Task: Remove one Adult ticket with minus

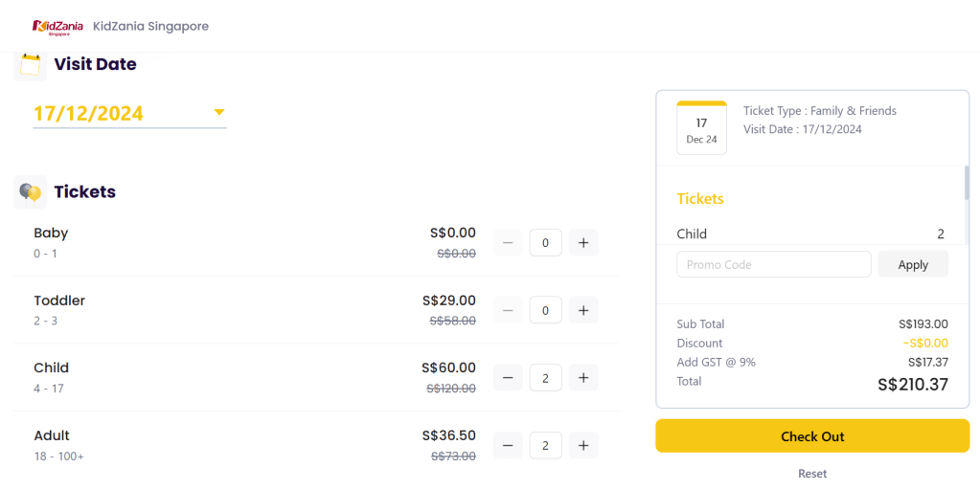Action: [508, 445]
